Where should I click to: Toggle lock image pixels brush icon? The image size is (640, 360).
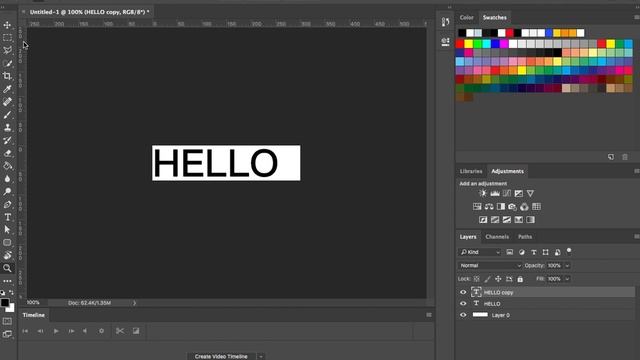487,279
